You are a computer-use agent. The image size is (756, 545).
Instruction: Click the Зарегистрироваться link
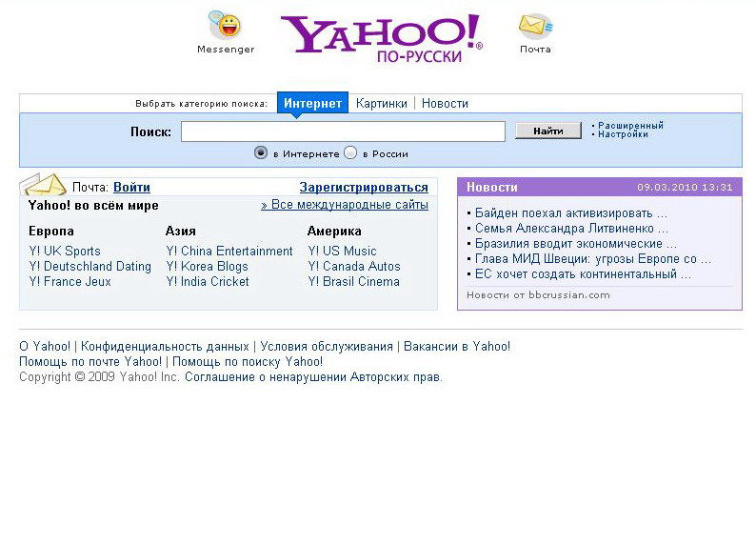[364, 187]
